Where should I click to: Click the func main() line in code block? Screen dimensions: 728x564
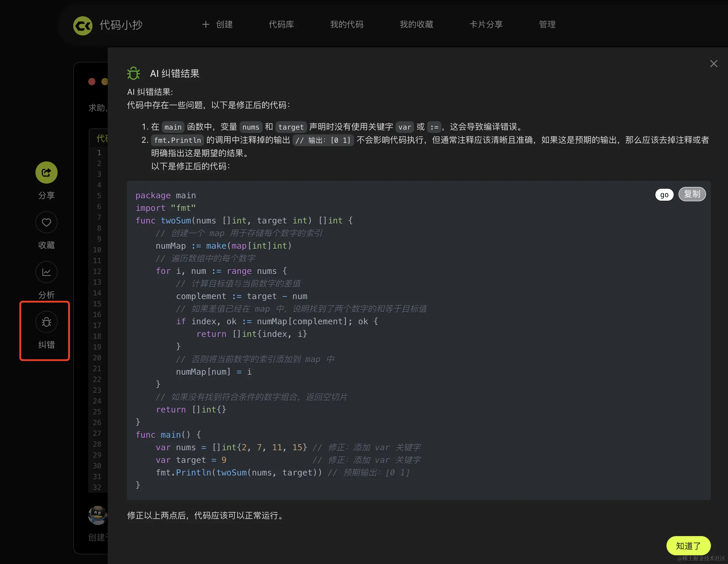168,435
